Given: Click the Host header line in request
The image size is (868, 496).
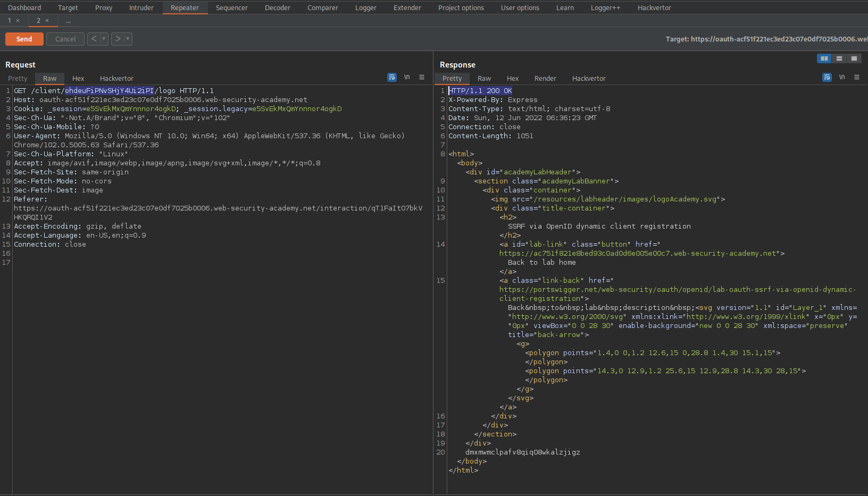Looking at the screenshot, I should (x=161, y=100).
